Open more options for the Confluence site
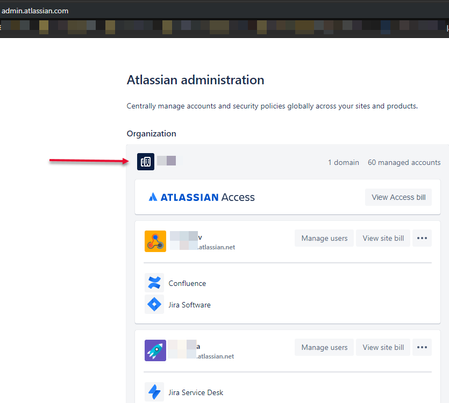Screen dimensions: 449x403 tap(422, 238)
